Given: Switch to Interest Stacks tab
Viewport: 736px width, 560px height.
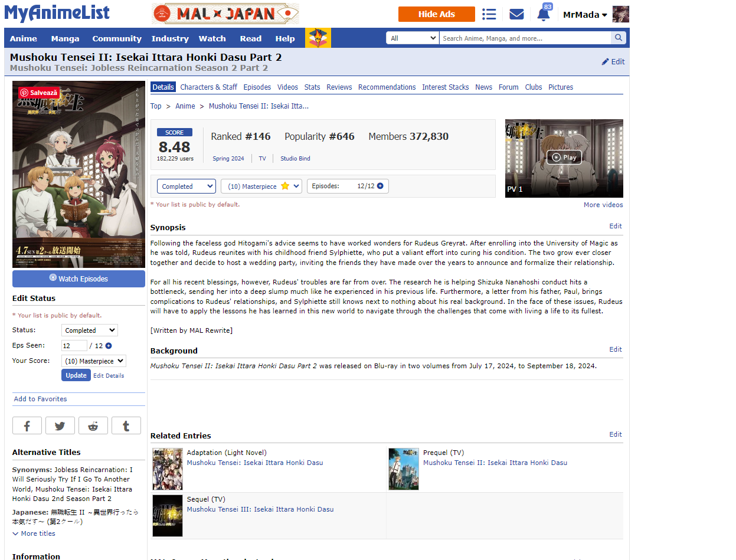Looking at the screenshot, I should click(x=446, y=87).
